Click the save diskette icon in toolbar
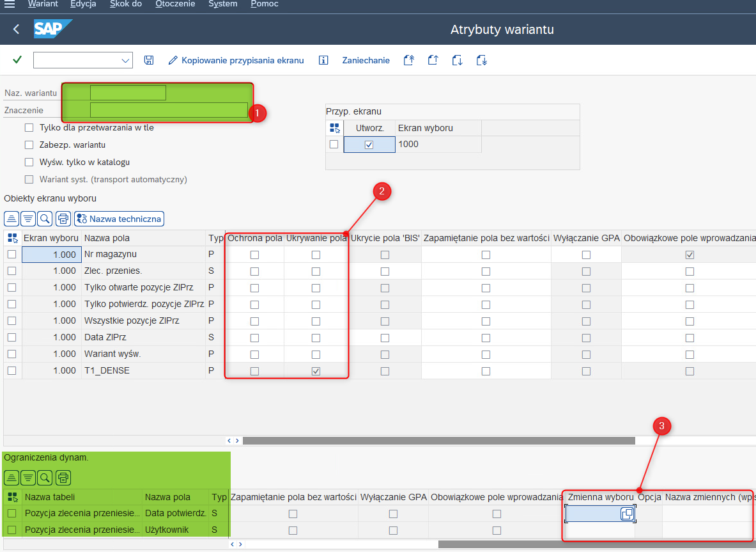Image resolution: width=756 pixels, height=552 pixels. pos(149,60)
